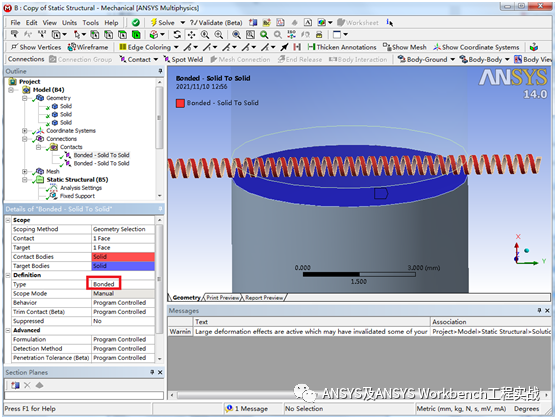This screenshot has width=557, height=419.
Task: Select the Vertex selection filter icon
Action: coord(95,35)
